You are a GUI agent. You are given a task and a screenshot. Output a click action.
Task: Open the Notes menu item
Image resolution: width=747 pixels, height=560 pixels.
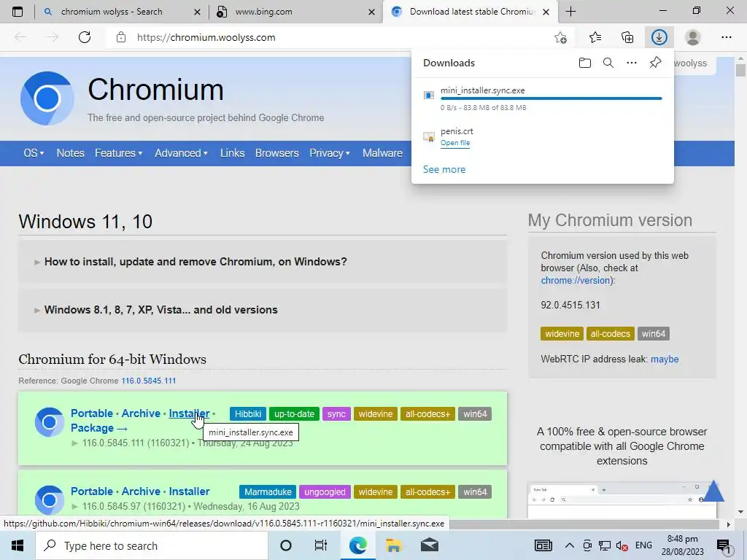(x=70, y=153)
